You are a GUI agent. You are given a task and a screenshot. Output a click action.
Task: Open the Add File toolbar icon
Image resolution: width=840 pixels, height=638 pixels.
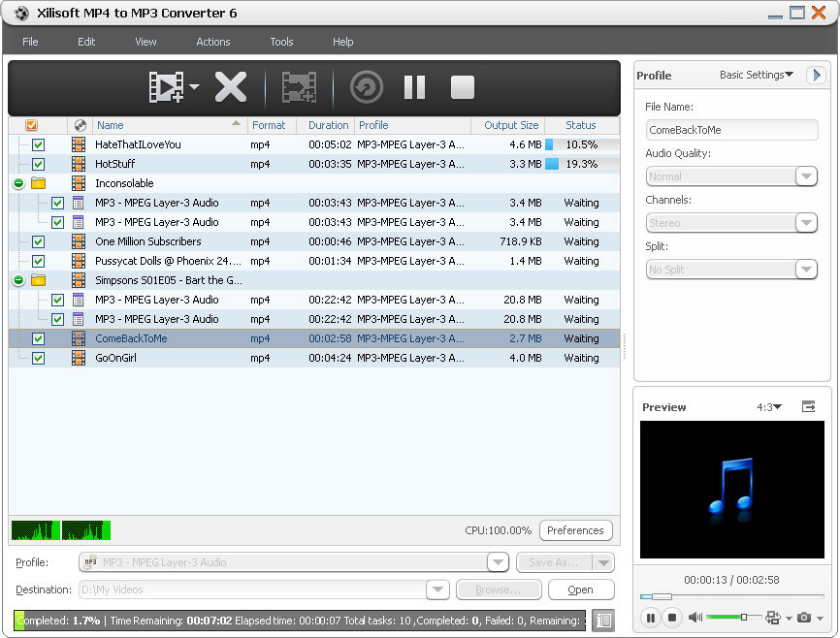pyautogui.click(x=165, y=88)
